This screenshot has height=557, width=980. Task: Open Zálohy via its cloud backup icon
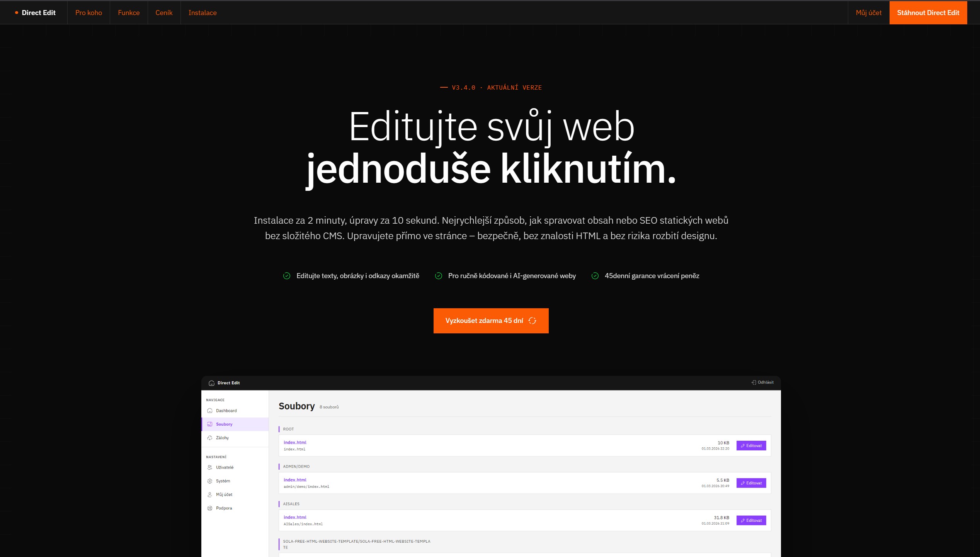tap(209, 438)
